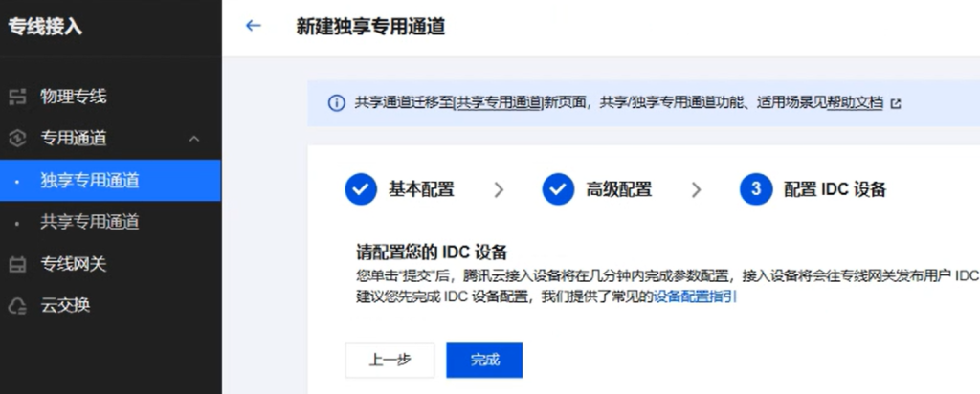Click the 专线网关 sidebar icon
This screenshot has width=980, height=394.
[17, 265]
